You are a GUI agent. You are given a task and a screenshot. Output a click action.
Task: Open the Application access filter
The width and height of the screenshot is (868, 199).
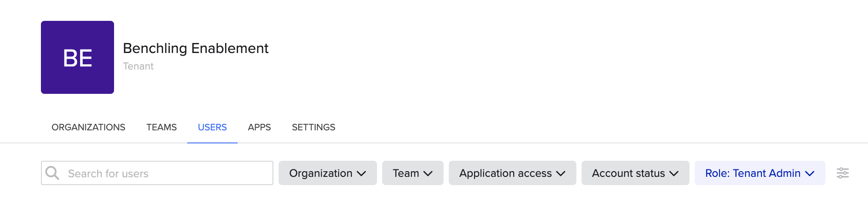point(512,173)
